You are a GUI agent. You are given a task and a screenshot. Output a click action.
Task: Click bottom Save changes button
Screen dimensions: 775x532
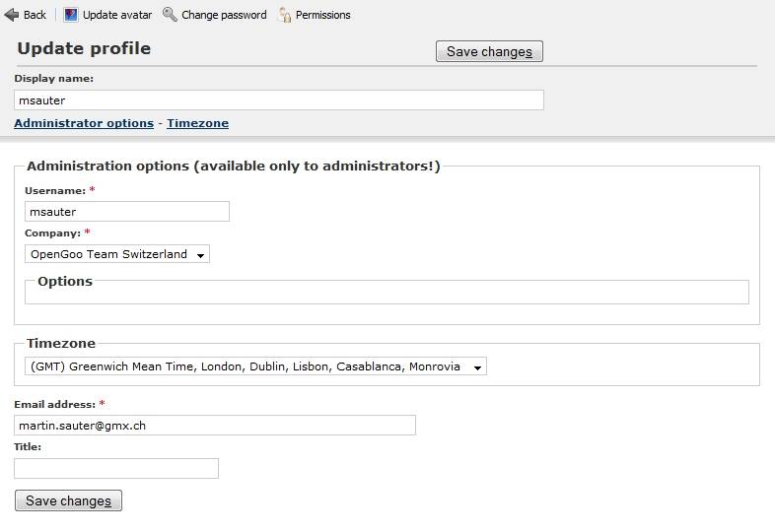(x=68, y=500)
